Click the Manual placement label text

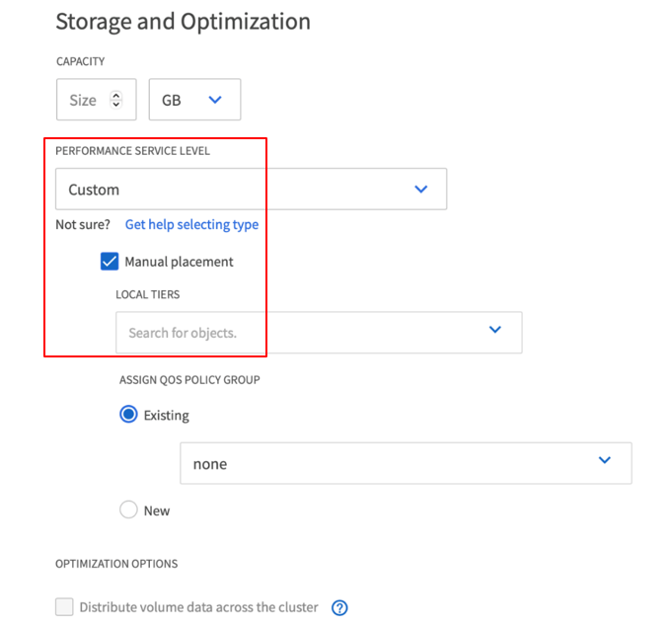click(x=179, y=262)
